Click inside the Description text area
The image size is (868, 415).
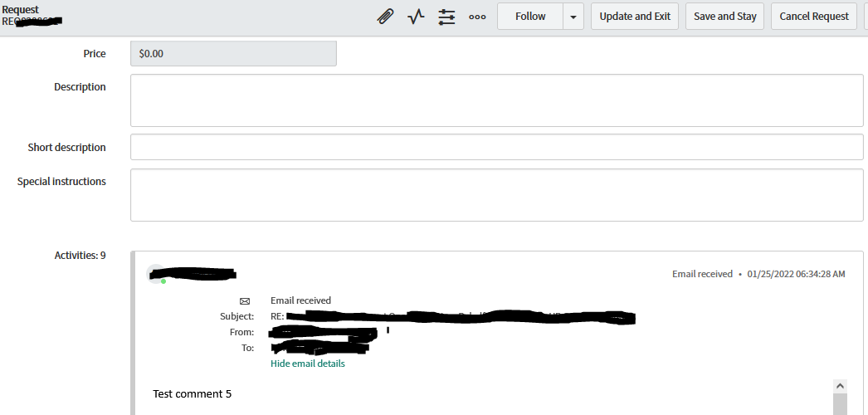[x=496, y=100]
